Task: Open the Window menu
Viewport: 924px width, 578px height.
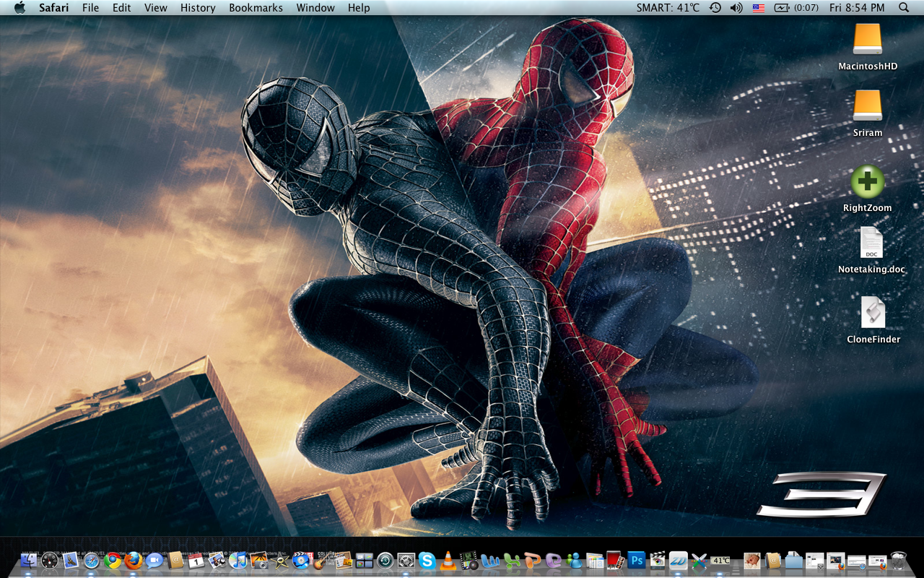Action: [315, 8]
